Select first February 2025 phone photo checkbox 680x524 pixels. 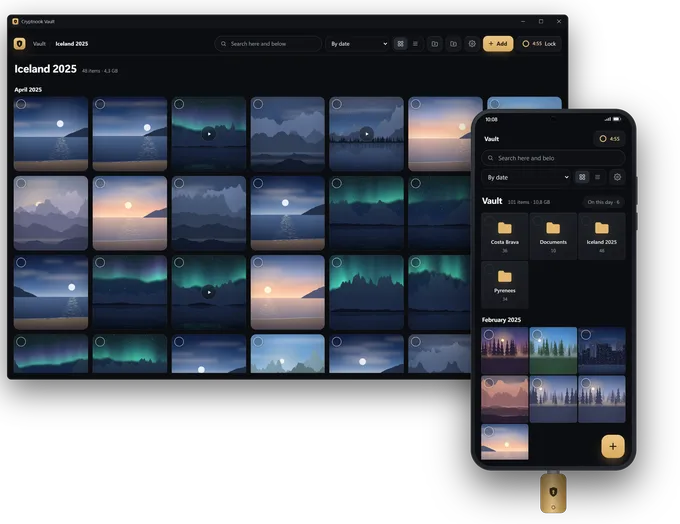(x=489, y=334)
